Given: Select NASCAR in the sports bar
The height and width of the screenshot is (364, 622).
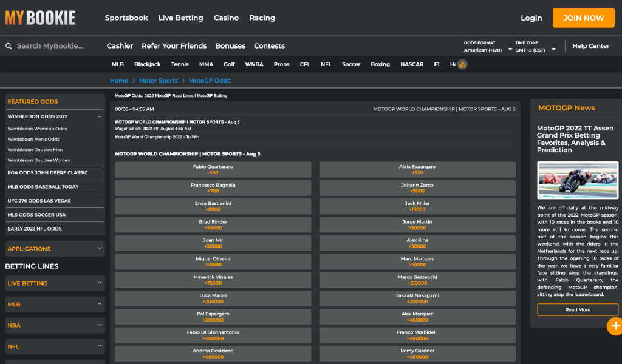Looking at the screenshot, I should (x=412, y=64).
